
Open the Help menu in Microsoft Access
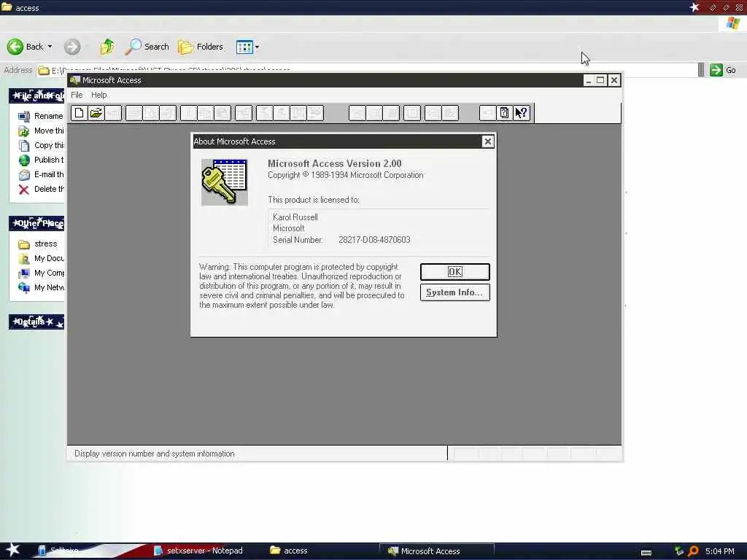tap(99, 95)
